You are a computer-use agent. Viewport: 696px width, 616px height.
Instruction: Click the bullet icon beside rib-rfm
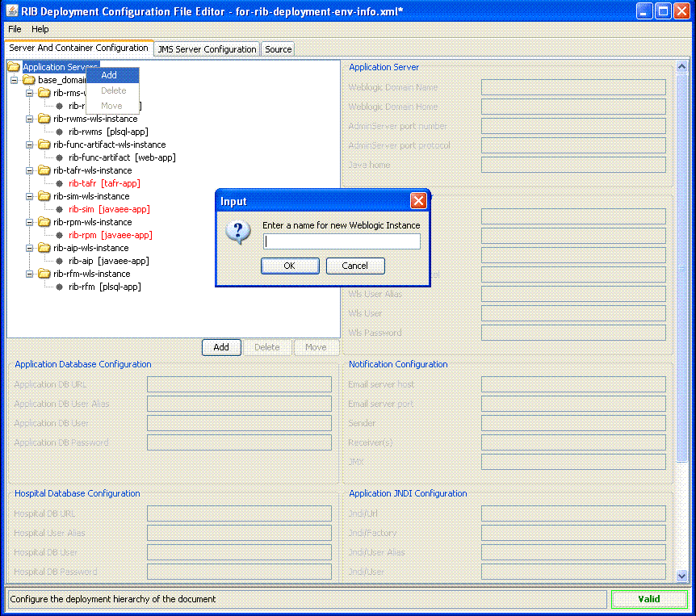[60, 287]
